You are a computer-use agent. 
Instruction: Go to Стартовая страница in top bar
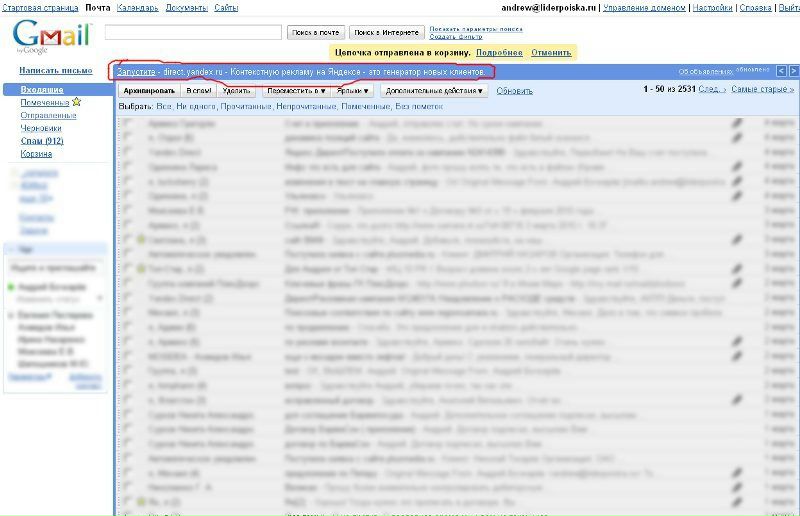point(40,8)
